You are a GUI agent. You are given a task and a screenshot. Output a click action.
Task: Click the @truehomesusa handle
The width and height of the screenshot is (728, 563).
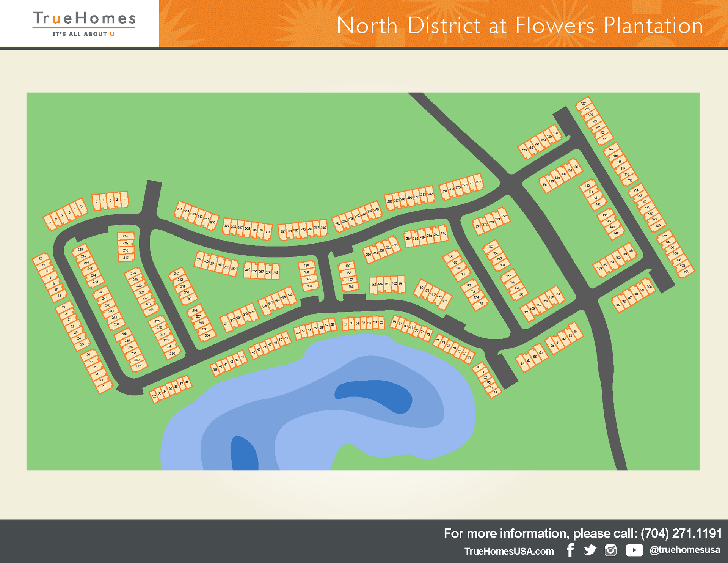pos(684,550)
